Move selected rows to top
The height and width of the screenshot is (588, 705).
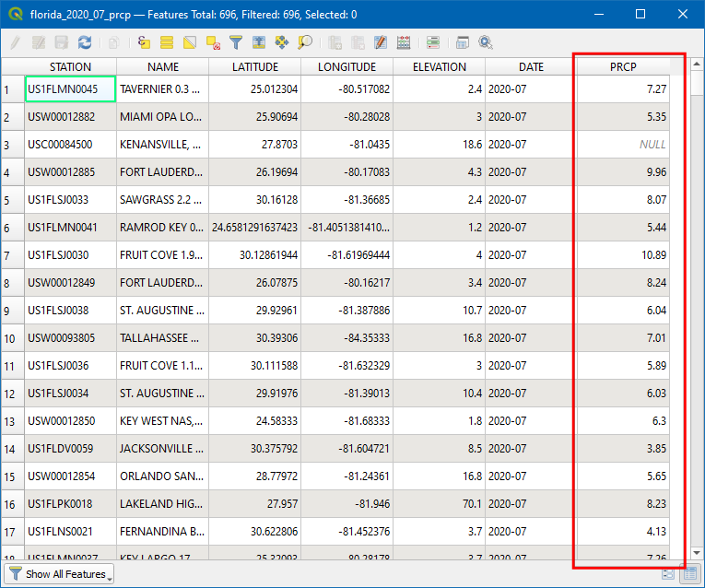pyautogui.click(x=259, y=42)
